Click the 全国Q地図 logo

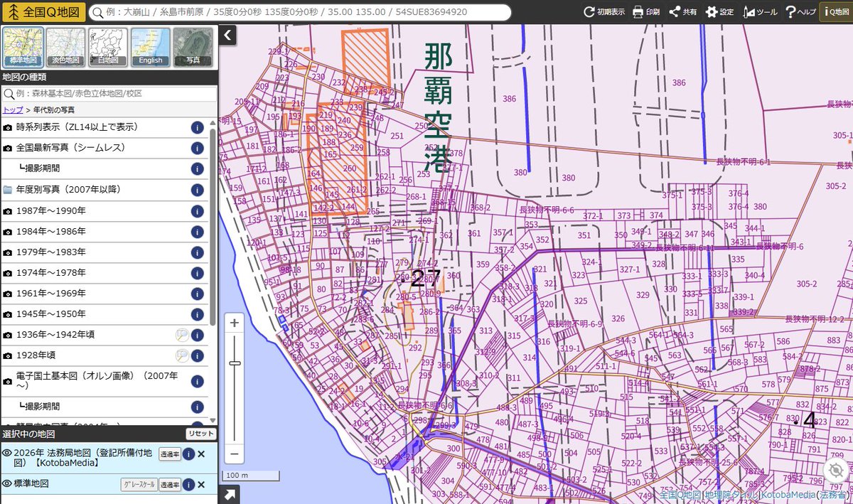pos(43,12)
